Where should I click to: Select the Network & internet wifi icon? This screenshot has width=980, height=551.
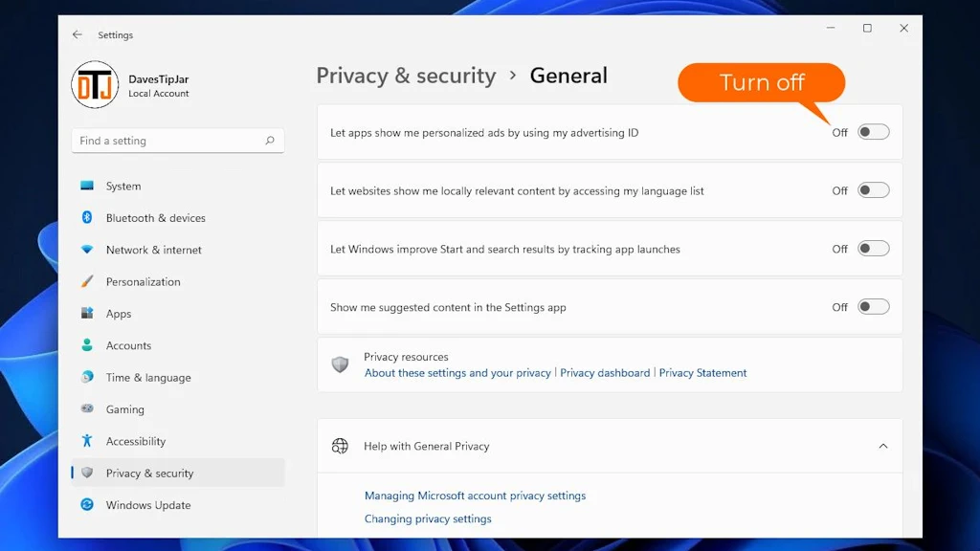[87, 250]
